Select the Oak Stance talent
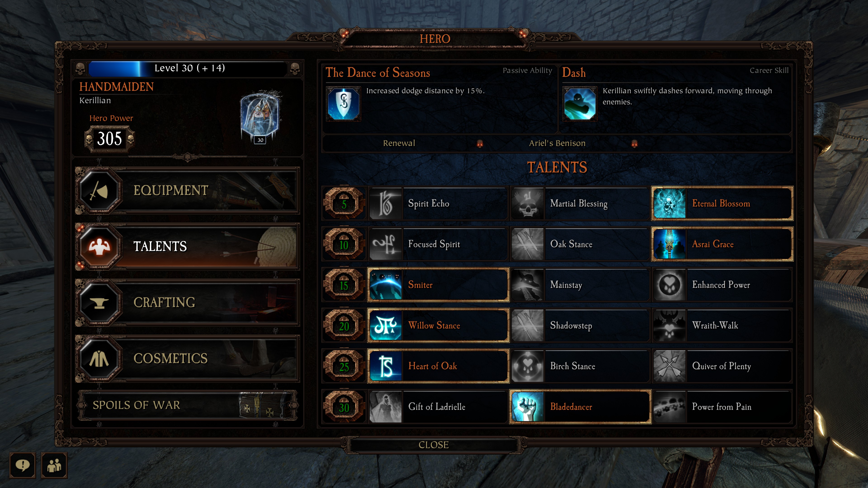This screenshot has width=868, height=488. coord(580,244)
